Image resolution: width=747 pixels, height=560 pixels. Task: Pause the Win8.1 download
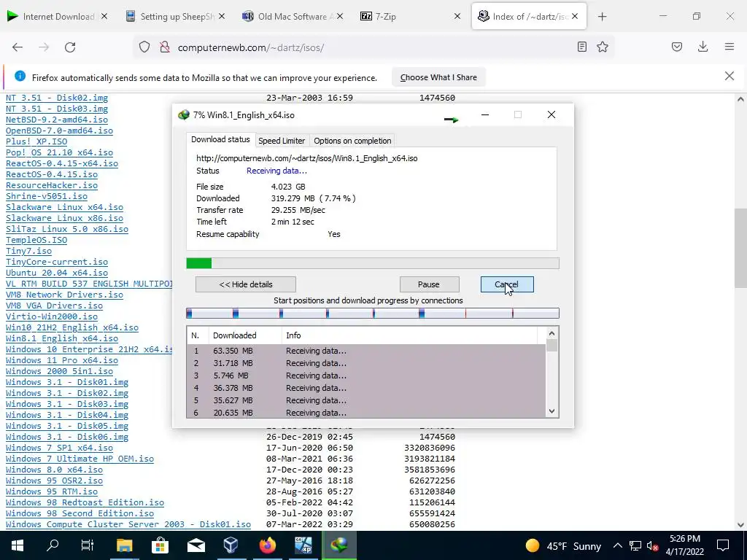tap(429, 284)
